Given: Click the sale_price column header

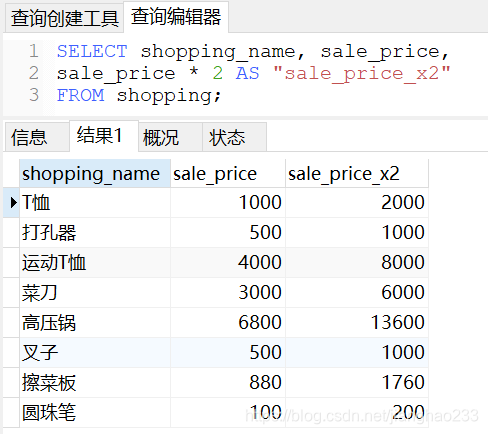Looking at the screenshot, I should pyautogui.click(x=228, y=173).
